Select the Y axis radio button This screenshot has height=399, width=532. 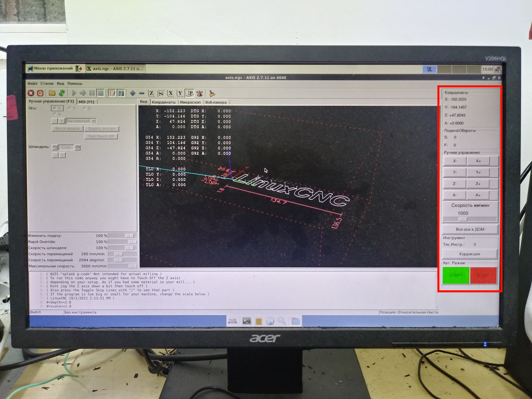coord(70,108)
